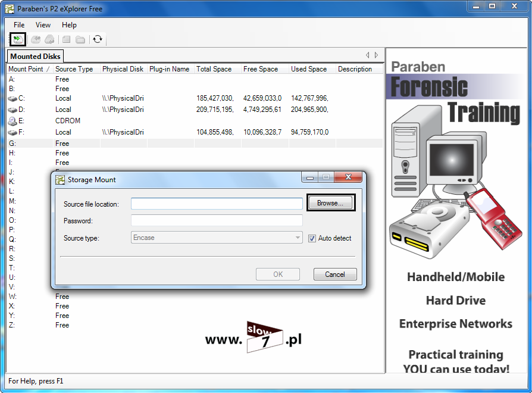Select the C: drive icon
This screenshot has height=393, width=532.
[12, 99]
